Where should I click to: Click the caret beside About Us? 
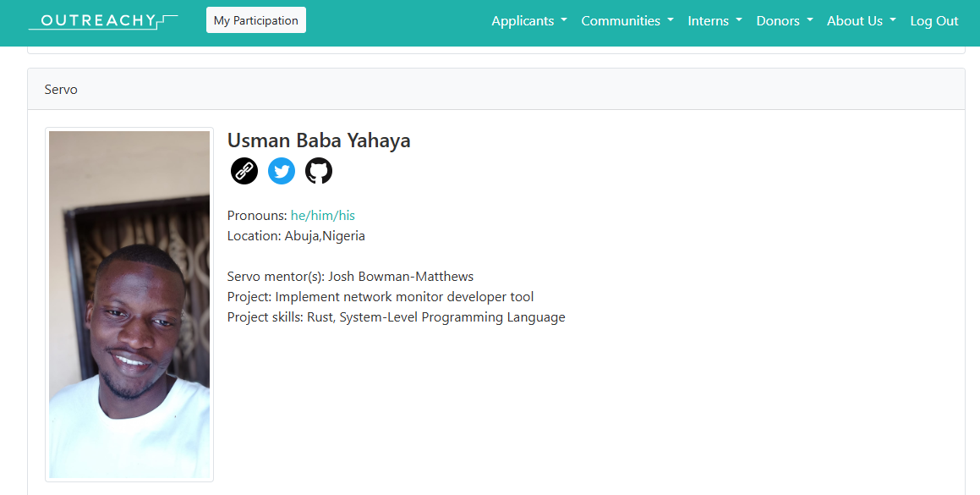pos(893,20)
